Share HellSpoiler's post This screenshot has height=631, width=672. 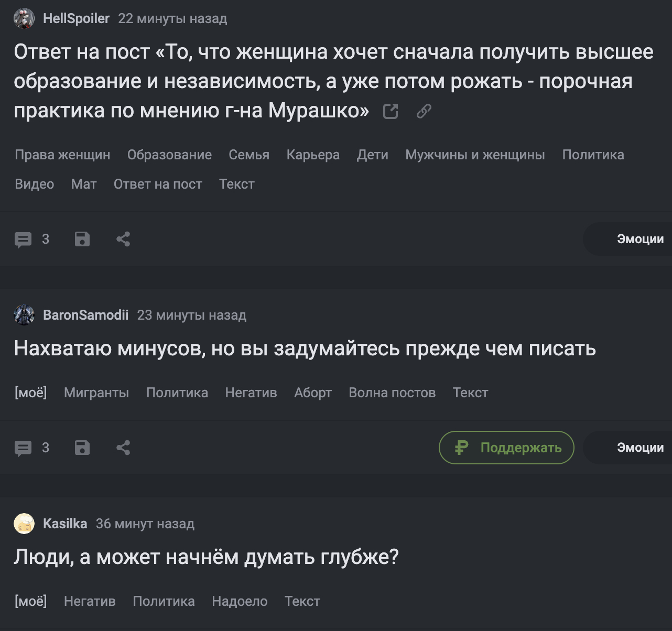123,240
